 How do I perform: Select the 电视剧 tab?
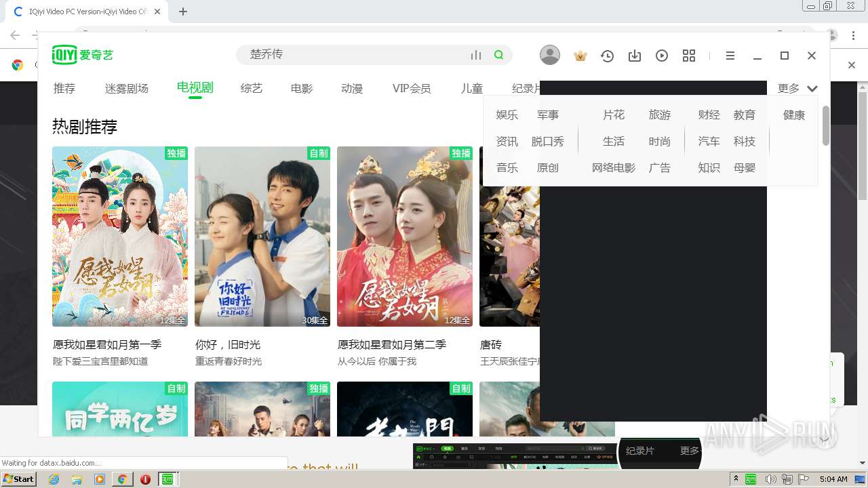coord(195,87)
